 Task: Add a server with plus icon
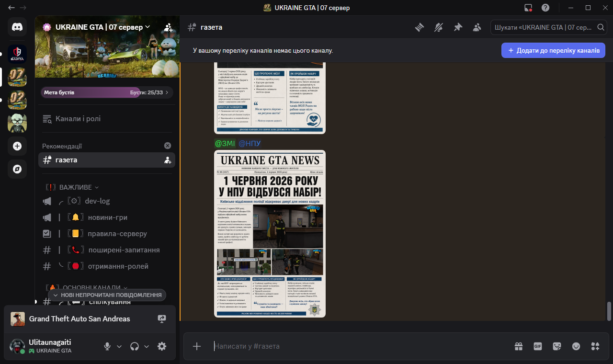(17, 146)
